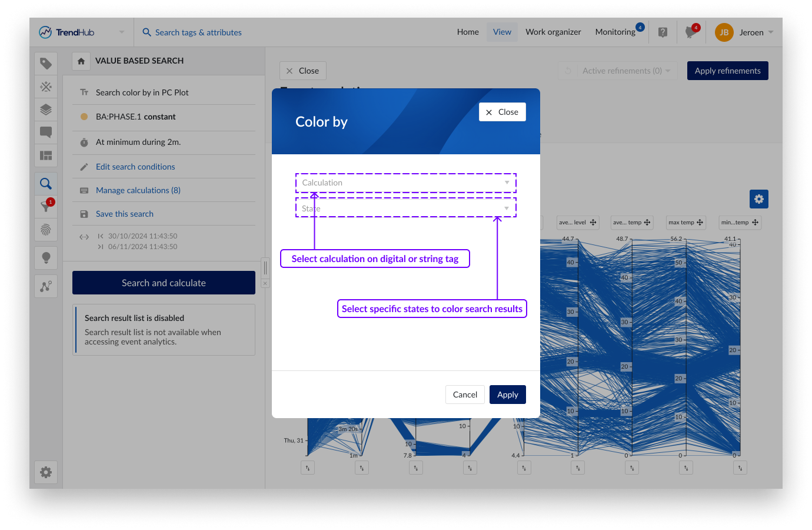This screenshot has height=530, width=812.
Task: Open the layers icon in sidebar
Action: [46, 110]
